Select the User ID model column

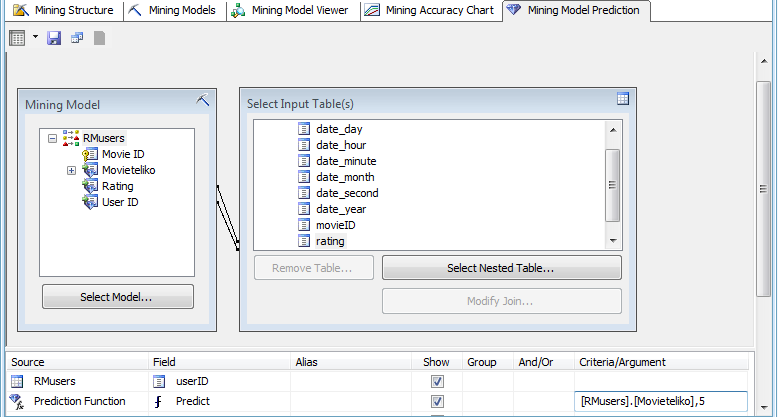coord(120,202)
